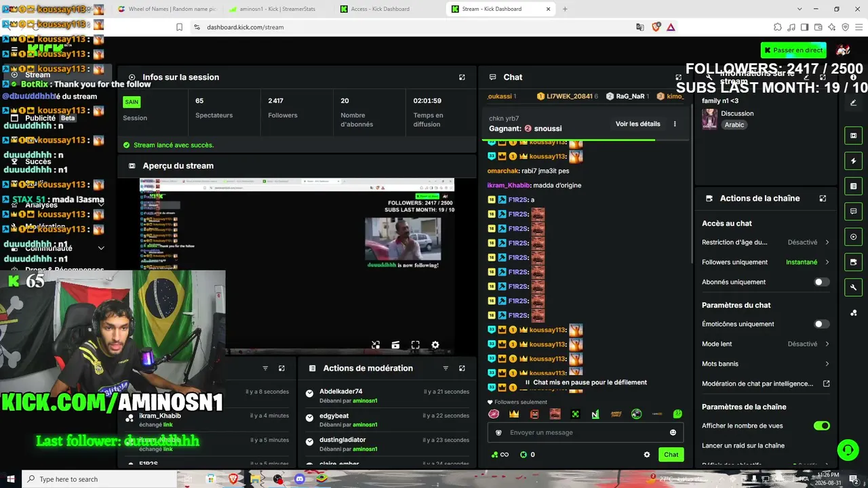Screen dimensions: 868x488
Task: Open Discord from the Windows taskbar
Action: tap(300, 479)
